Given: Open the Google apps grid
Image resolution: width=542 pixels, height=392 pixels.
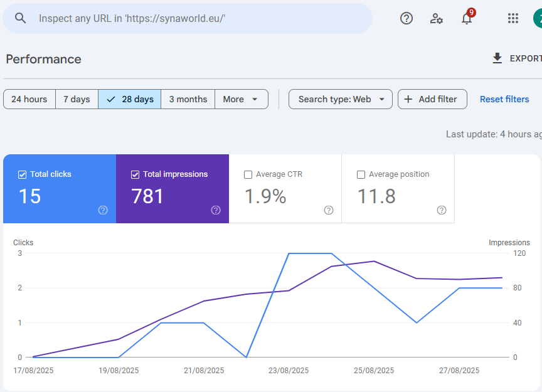Looking at the screenshot, I should click(513, 18).
